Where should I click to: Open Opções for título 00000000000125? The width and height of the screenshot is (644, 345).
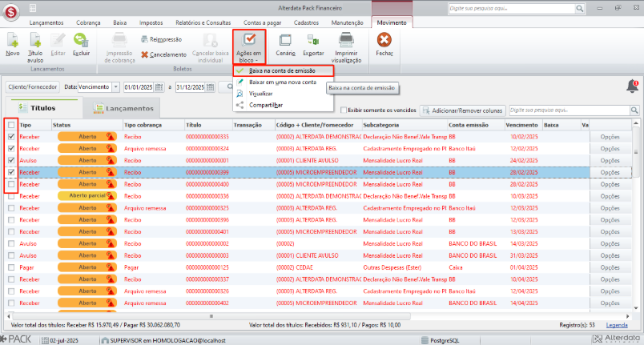(610, 267)
